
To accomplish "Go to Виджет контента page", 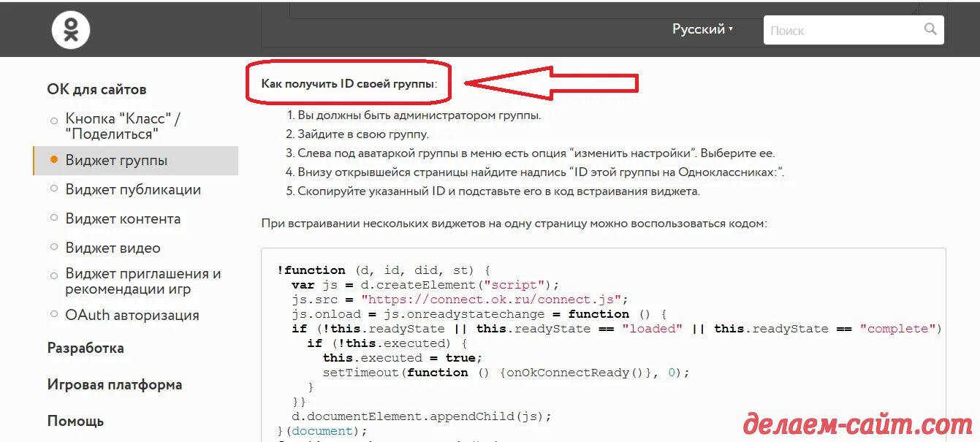I will (x=123, y=218).
